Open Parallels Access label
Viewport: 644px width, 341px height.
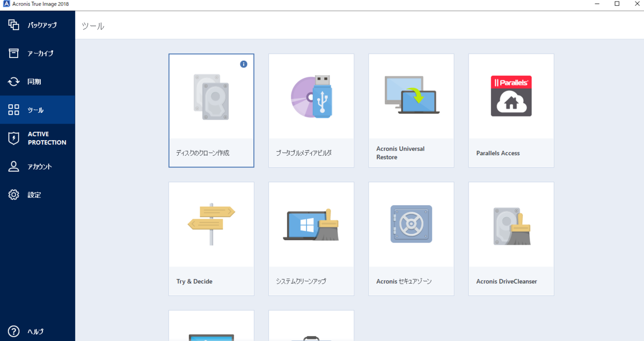point(498,153)
